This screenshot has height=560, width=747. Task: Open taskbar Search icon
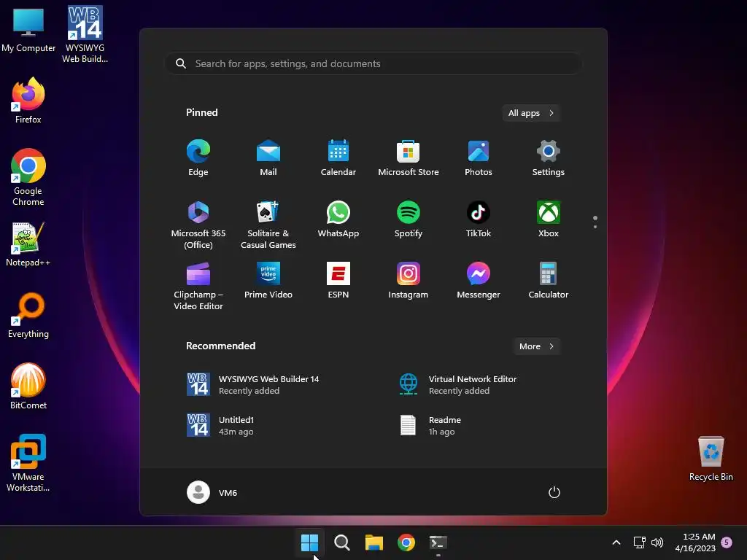coord(341,542)
